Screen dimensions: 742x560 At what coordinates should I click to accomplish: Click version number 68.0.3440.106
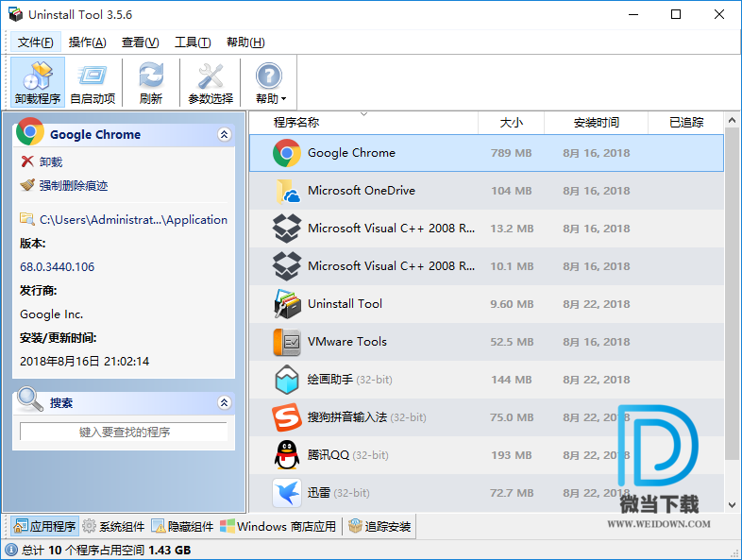(58, 267)
